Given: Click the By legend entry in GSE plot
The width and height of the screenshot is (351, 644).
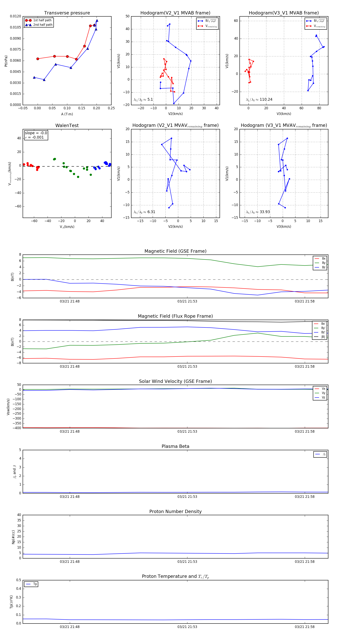Looking at the screenshot, I should [320, 263].
